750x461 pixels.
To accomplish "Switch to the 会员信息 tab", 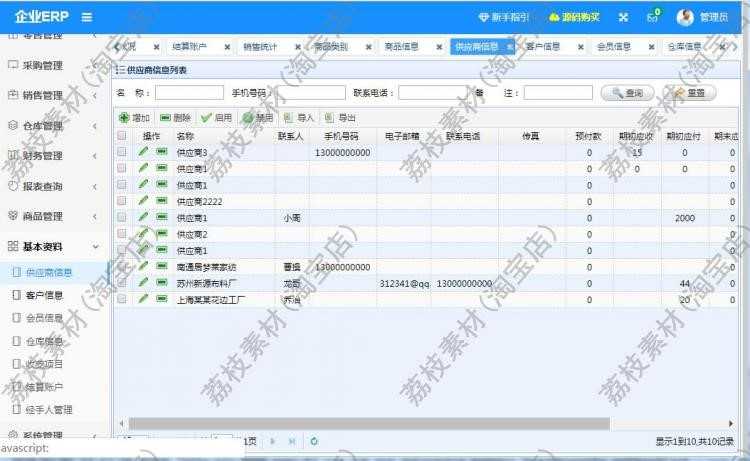I will click(x=614, y=46).
